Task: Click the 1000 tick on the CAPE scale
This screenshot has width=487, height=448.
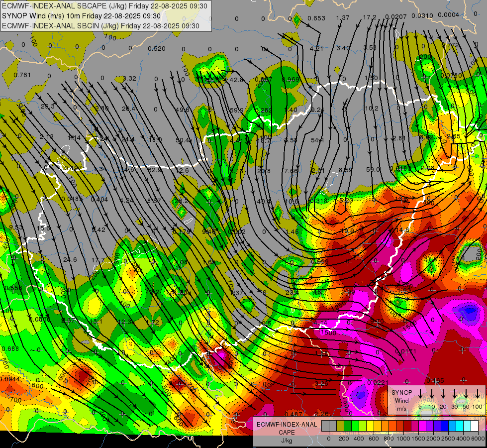Action: click(x=403, y=439)
